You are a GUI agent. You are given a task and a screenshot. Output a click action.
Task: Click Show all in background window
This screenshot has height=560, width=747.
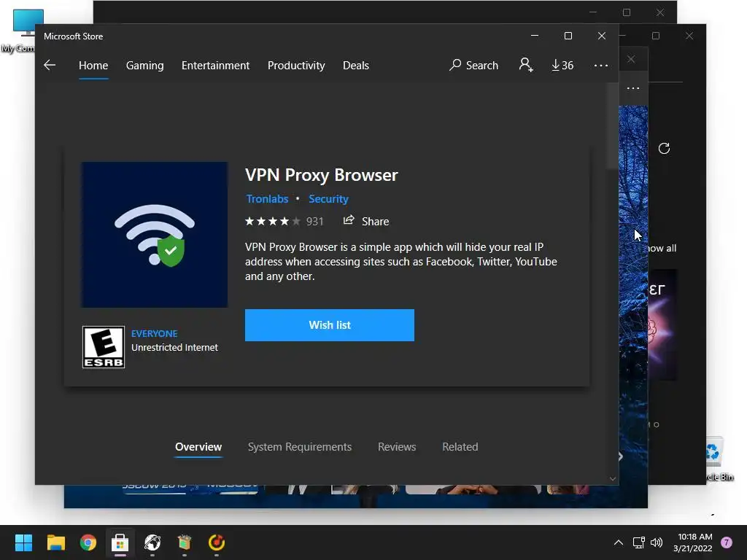(661, 248)
